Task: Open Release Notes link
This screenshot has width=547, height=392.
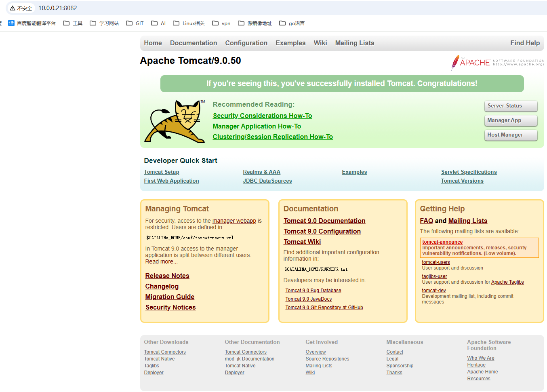Action: coord(167,276)
